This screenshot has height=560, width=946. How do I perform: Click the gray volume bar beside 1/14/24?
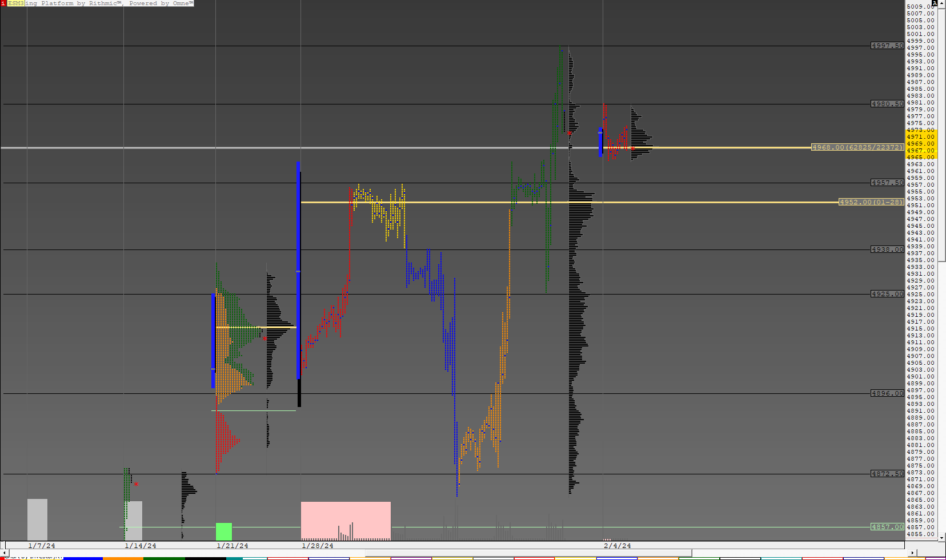click(134, 521)
